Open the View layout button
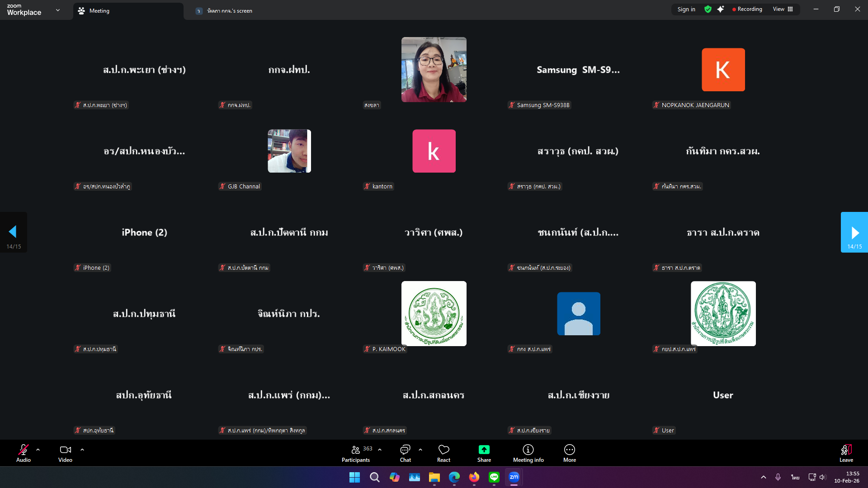868x488 pixels. (x=783, y=9)
